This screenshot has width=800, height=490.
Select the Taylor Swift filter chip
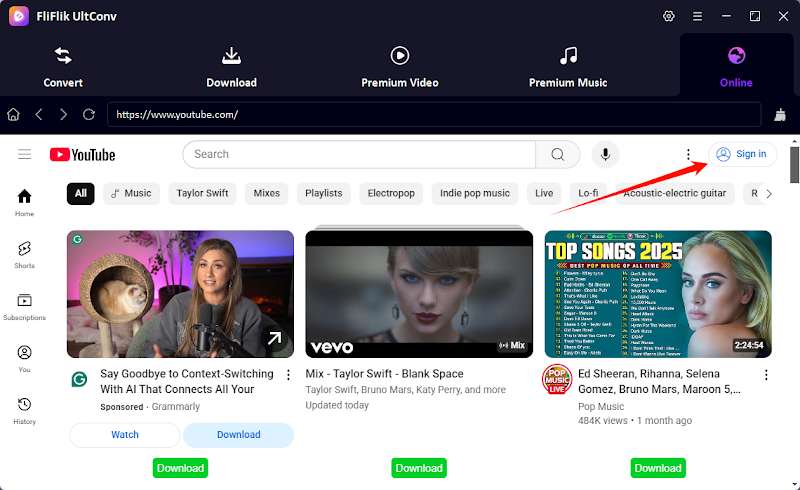pyautogui.click(x=202, y=193)
